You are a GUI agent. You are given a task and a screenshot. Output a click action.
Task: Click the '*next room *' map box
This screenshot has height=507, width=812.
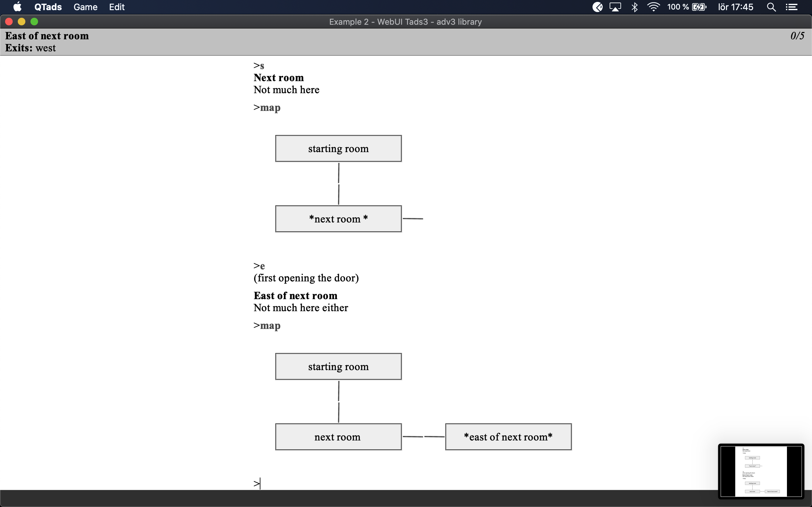[338, 219]
